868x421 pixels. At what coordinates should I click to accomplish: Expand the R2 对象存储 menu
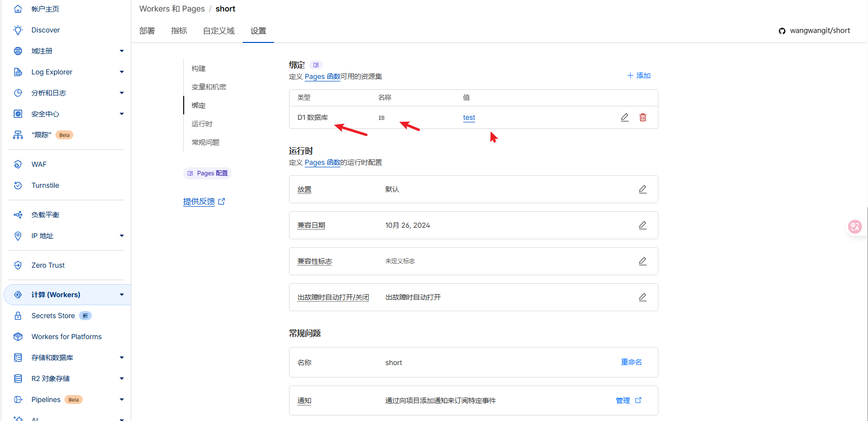click(x=121, y=379)
